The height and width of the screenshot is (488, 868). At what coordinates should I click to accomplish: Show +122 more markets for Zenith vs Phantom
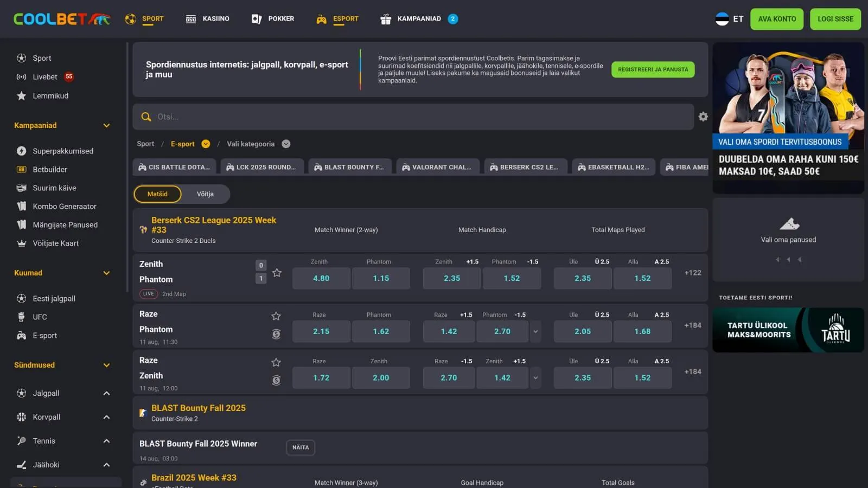point(693,273)
